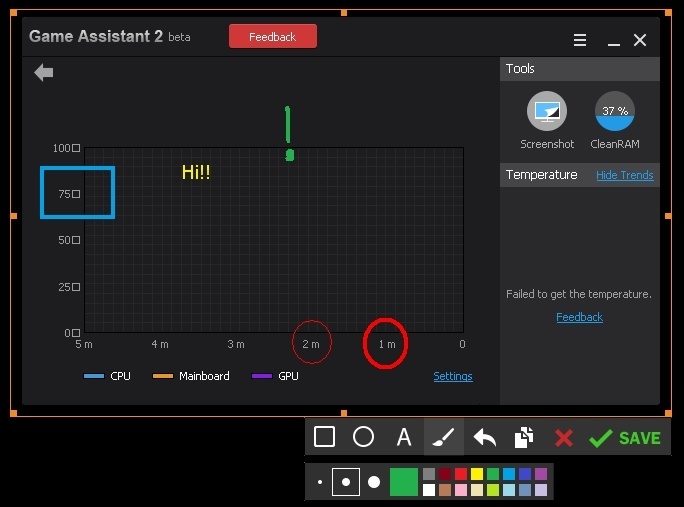Pick the steel blue color swatch
Image resolution: width=684 pixels, height=507 pixels.
coord(525,490)
